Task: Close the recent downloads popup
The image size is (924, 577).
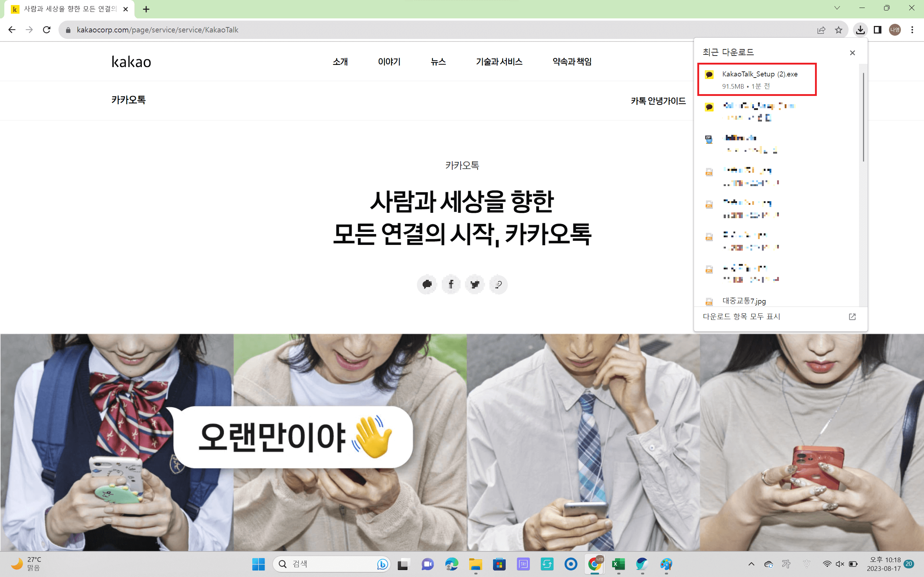Action: tap(852, 53)
